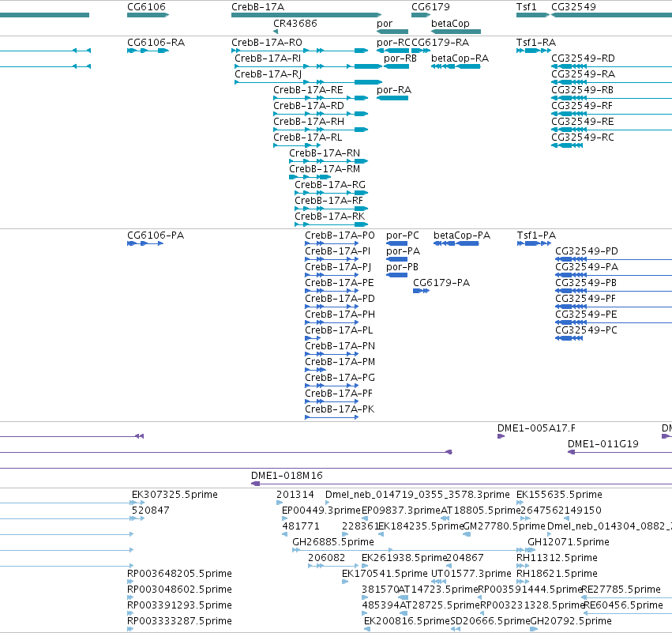This screenshot has height=633, width=672.
Task: Select the CrebB-17A-RK transcript label
Action: [330, 217]
